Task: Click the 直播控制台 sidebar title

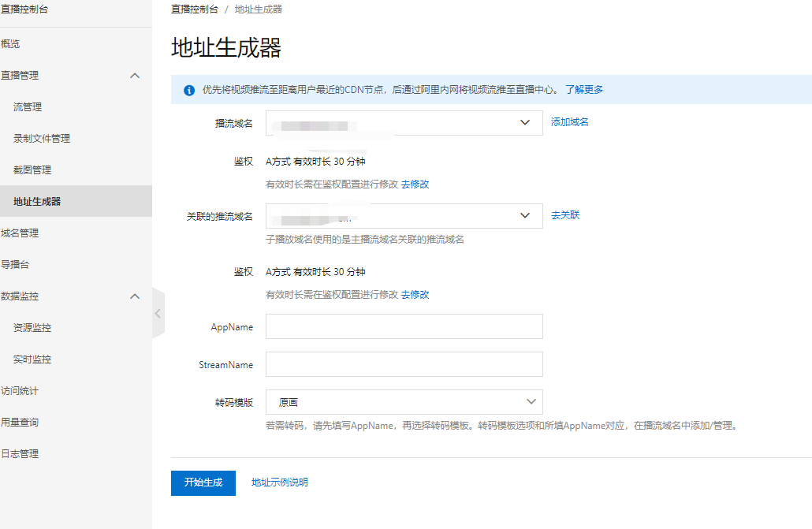Action: [24, 9]
